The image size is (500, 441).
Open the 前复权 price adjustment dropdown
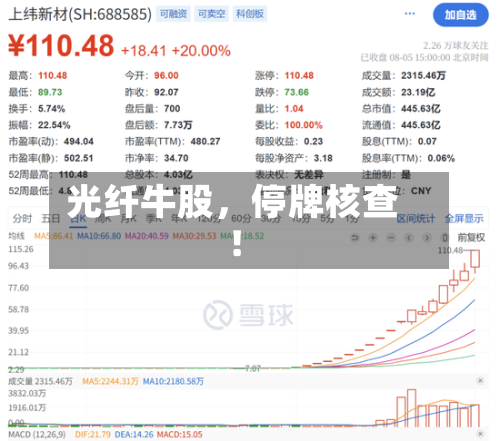tap(471, 238)
